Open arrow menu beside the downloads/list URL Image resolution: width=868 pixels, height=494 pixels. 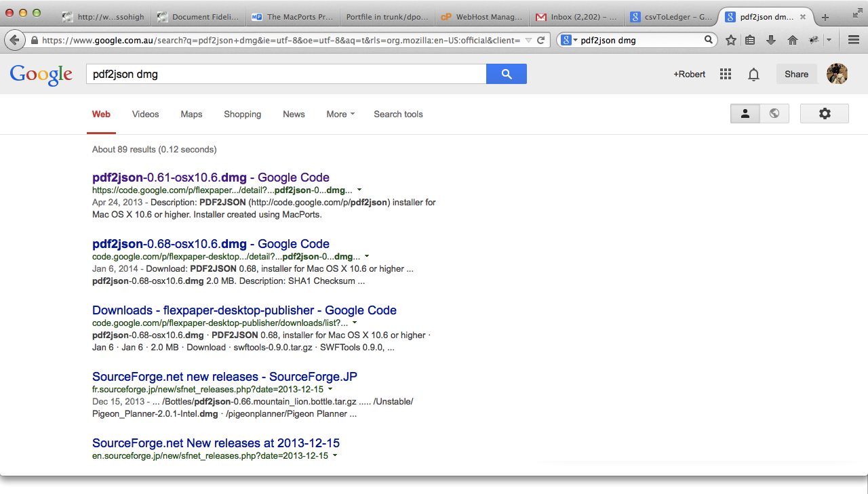click(x=355, y=323)
